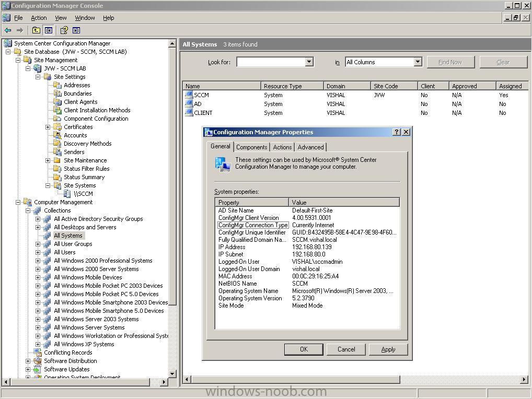
Task: Expand the Certificates tree node
Action: click(48, 127)
